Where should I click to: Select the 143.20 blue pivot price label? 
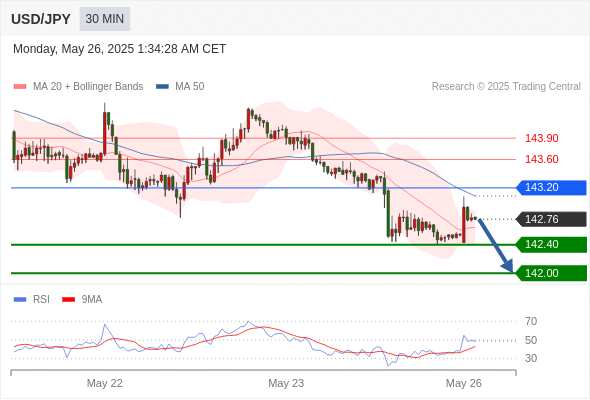point(551,187)
